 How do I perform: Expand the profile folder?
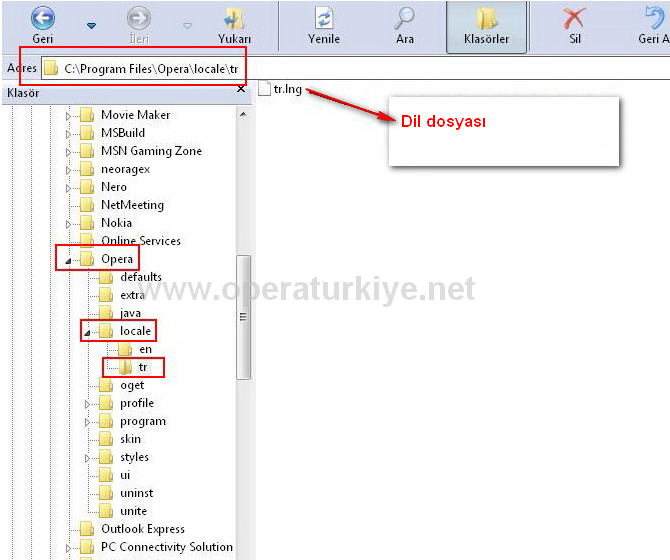coord(87,404)
